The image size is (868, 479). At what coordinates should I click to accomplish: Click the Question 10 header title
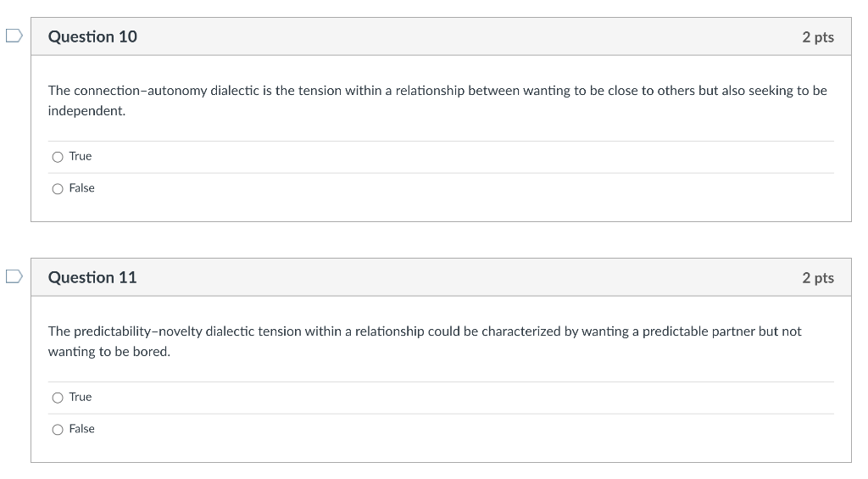pos(92,36)
